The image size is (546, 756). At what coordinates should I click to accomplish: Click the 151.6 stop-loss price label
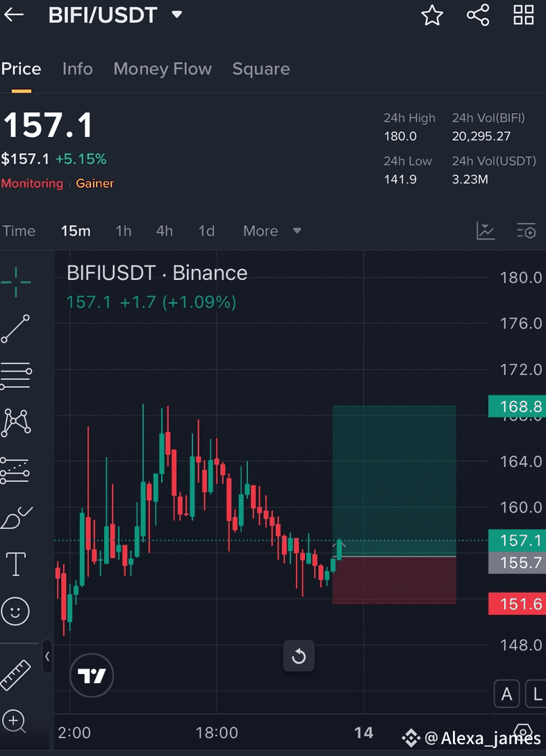point(517,604)
